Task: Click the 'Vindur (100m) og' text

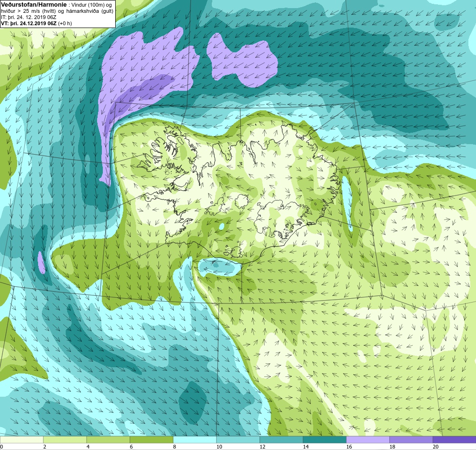Action: 91,5
